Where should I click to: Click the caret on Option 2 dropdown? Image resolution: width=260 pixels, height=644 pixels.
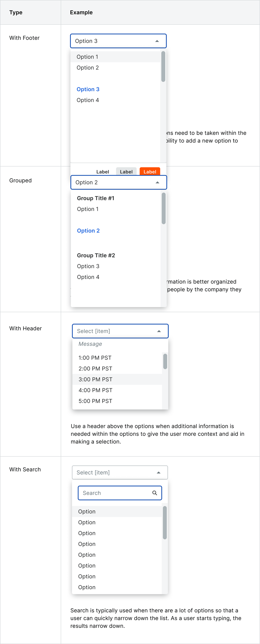[157, 182]
